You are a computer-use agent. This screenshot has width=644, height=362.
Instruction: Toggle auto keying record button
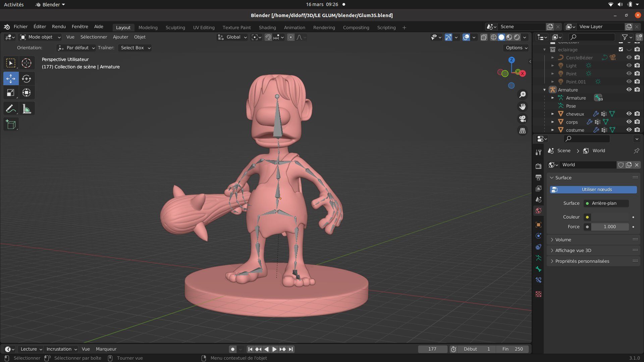232,349
